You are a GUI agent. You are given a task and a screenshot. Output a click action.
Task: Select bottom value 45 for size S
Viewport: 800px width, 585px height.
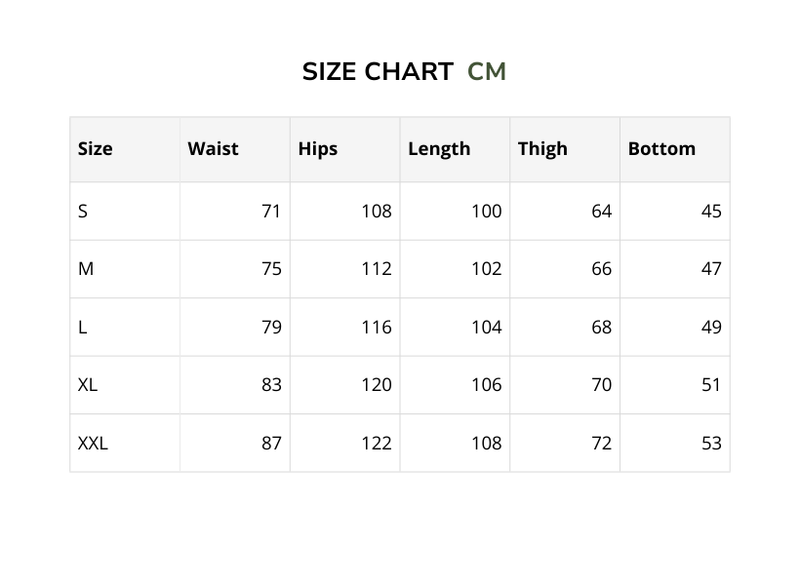[x=711, y=211]
